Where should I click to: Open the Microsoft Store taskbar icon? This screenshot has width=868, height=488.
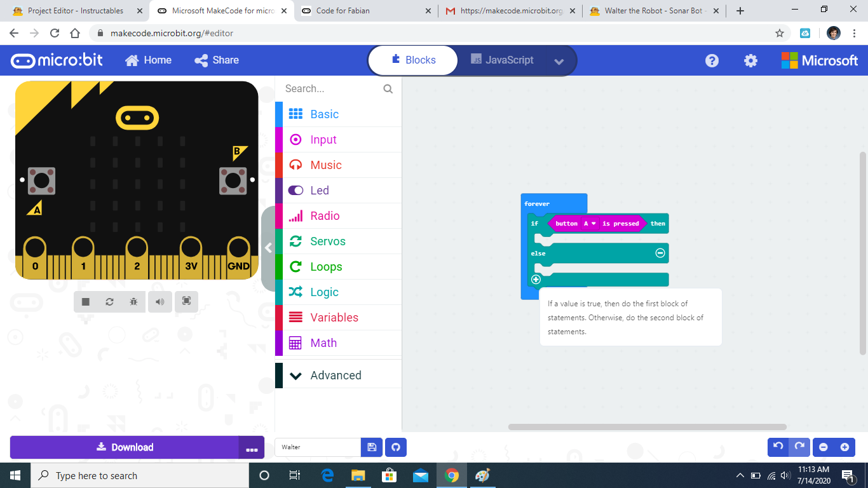(389, 475)
